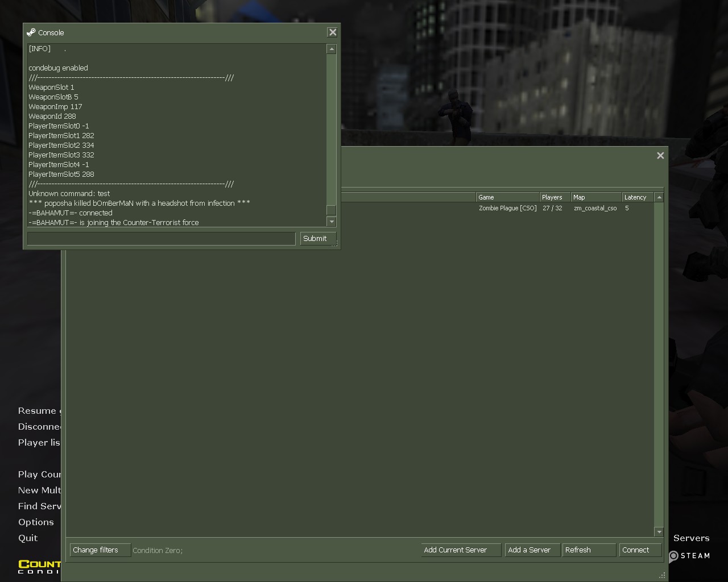Click the Connect button
The image size is (728, 582).
click(x=640, y=550)
